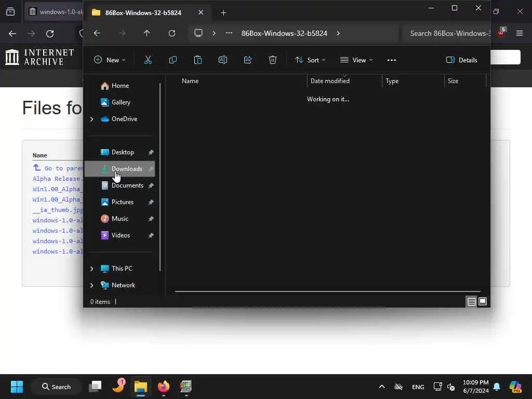
Task: Open the See more three-dots menu
Action: coord(392,60)
